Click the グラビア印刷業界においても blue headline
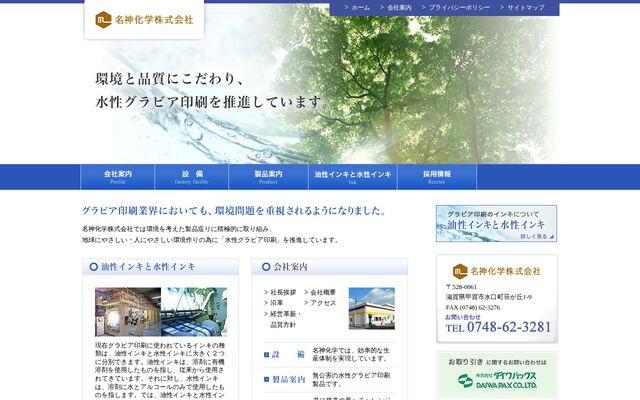The image size is (640, 400). [x=234, y=211]
